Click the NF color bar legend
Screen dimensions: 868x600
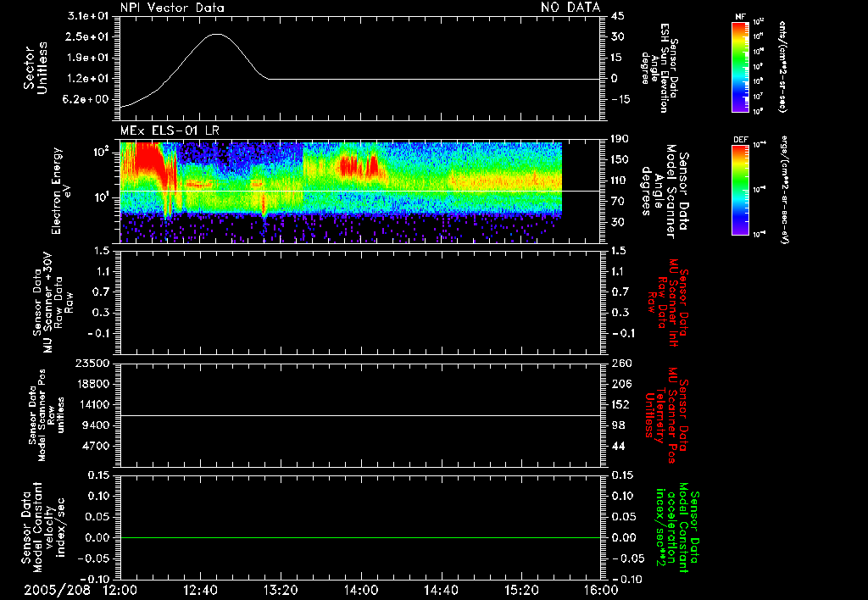pos(740,67)
